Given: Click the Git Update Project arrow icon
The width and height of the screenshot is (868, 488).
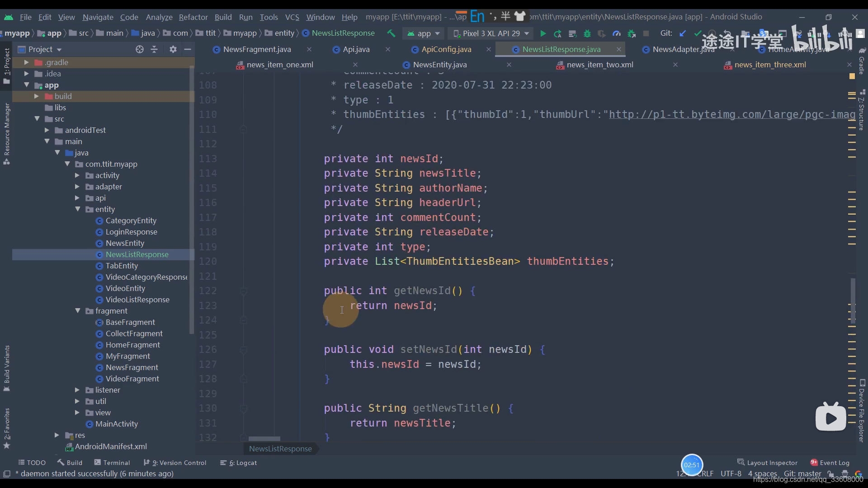Looking at the screenshot, I should (x=683, y=33).
